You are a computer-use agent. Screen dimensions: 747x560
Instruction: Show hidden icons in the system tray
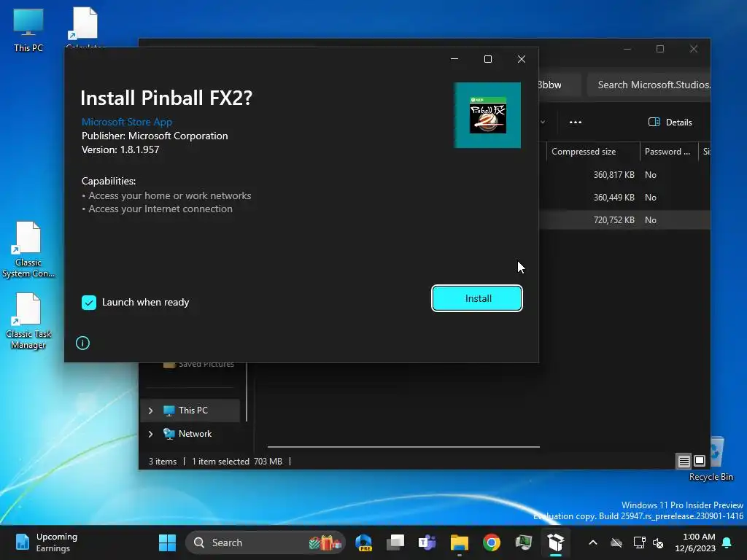(592, 542)
